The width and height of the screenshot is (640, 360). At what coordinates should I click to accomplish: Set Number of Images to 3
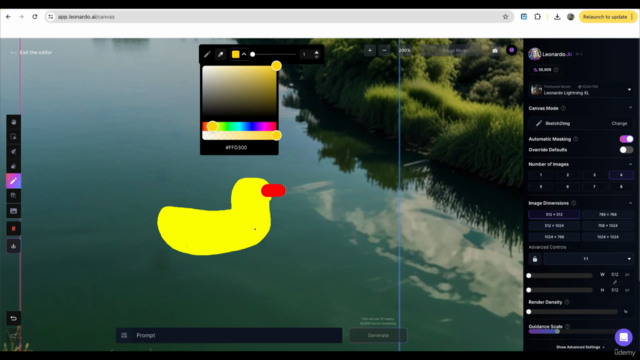594,175
